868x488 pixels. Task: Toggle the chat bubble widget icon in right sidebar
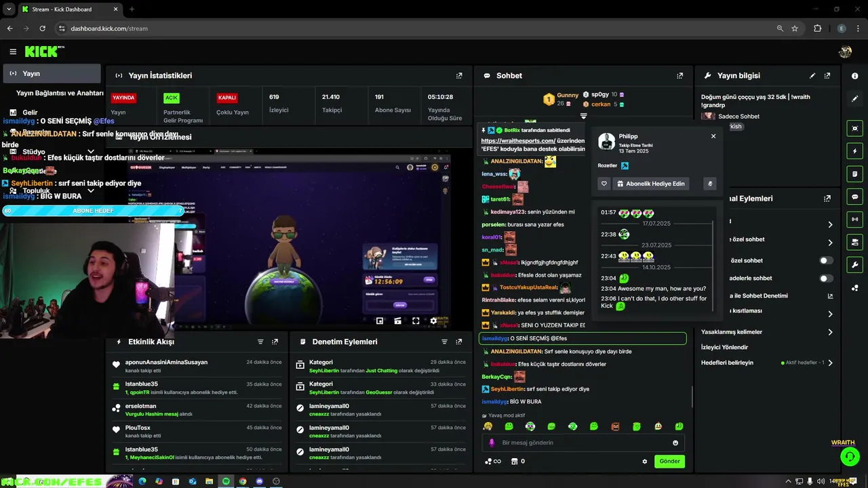point(854,197)
